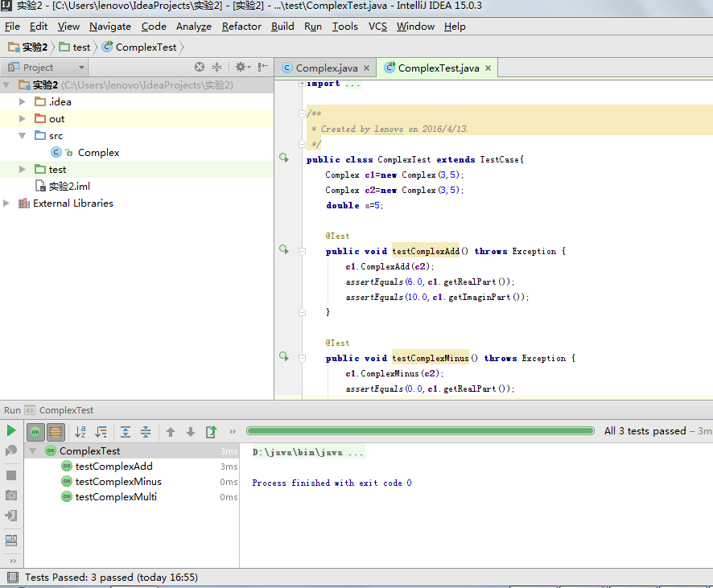Open the Refactor menu

click(241, 27)
